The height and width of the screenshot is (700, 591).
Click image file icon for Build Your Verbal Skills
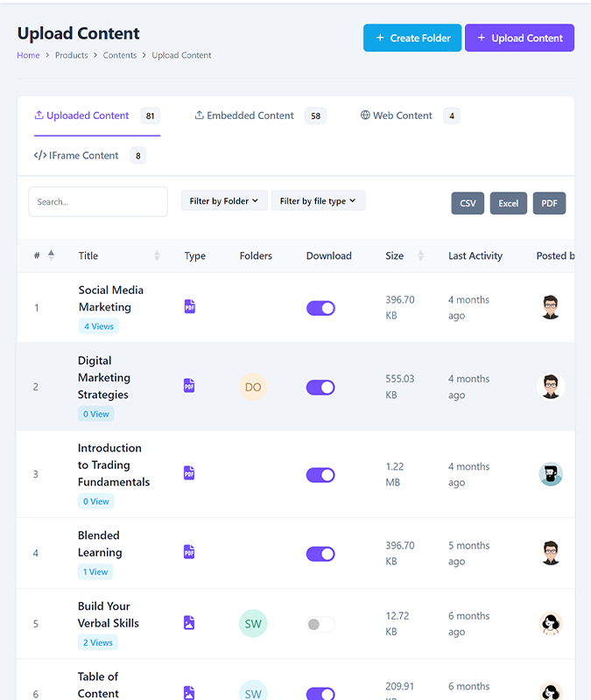pyautogui.click(x=189, y=623)
